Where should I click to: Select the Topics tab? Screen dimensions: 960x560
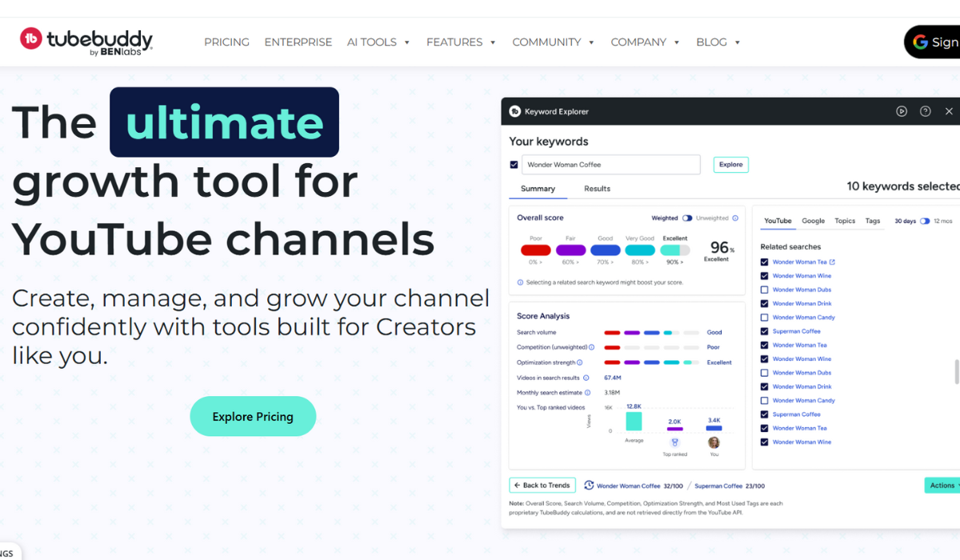pos(845,221)
